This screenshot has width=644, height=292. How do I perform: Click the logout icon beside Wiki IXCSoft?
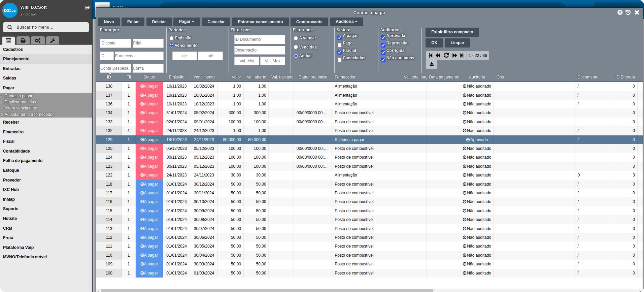point(87,7)
